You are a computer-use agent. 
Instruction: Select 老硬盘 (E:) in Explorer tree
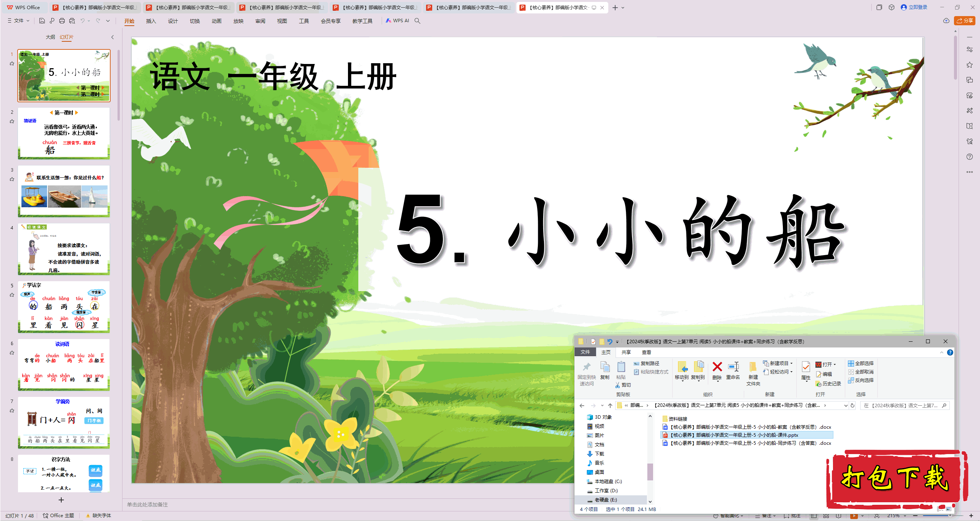coord(606,500)
